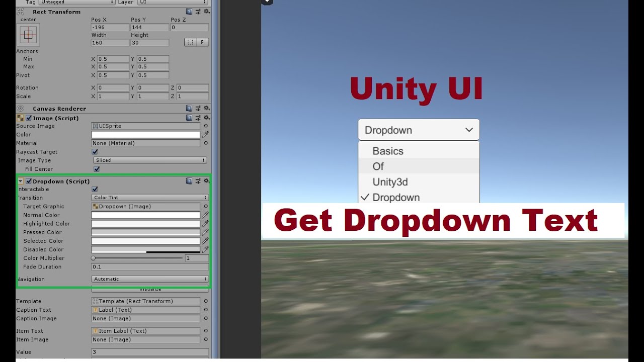Select the Dropdown (Image) Target Graphic field
The height and width of the screenshot is (362, 644).
click(x=146, y=207)
